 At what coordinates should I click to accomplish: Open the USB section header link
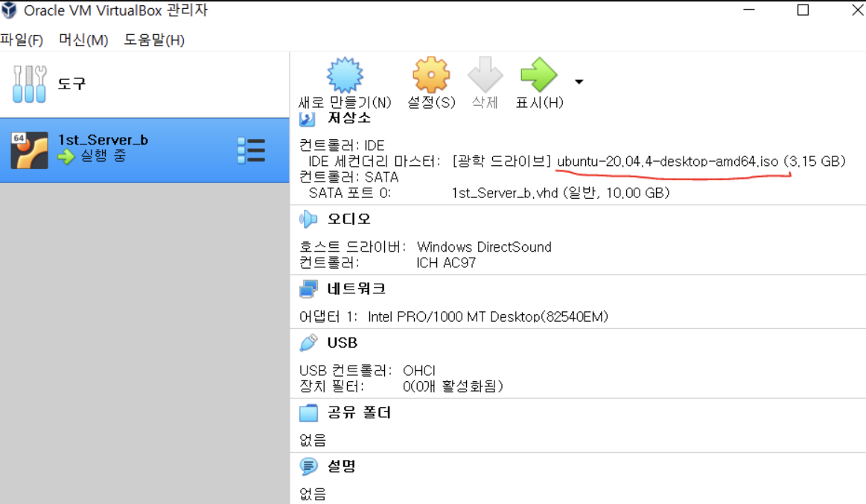[343, 342]
